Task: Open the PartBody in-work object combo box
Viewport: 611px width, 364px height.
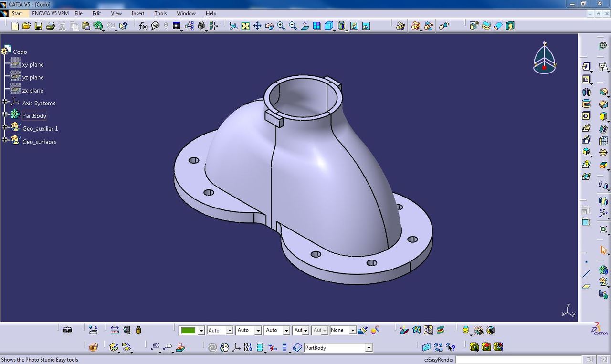Action: (x=338, y=348)
